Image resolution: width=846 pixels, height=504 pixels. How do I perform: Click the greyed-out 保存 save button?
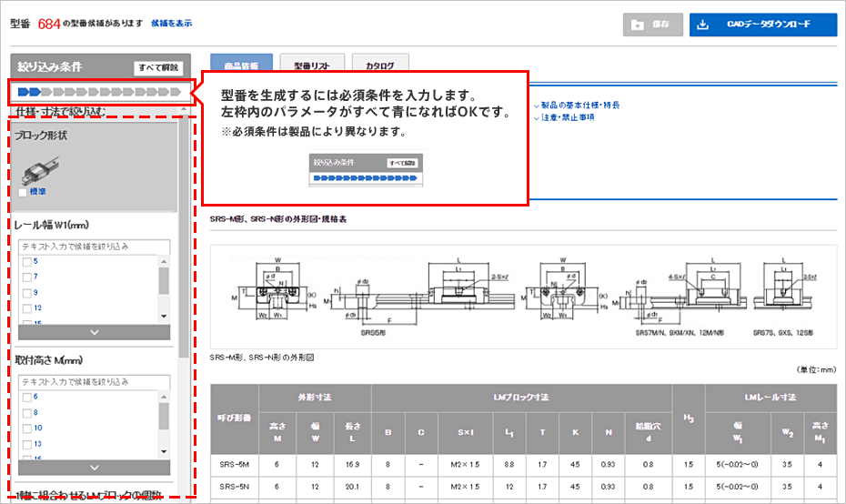point(653,25)
